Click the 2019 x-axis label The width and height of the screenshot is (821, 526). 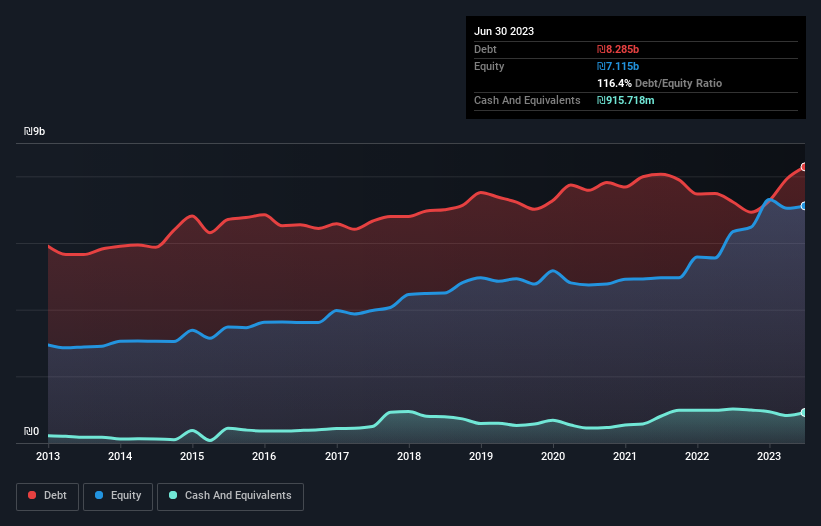[x=481, y=456]
